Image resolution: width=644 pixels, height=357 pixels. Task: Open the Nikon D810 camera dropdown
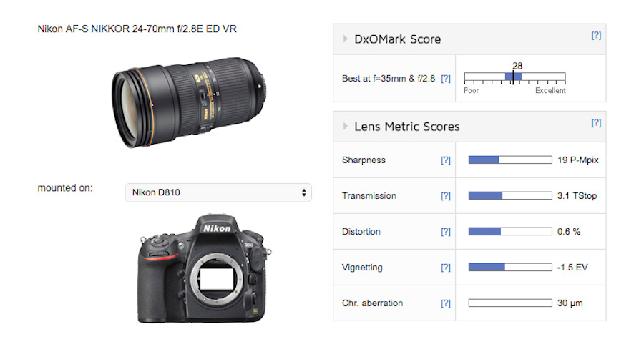pos(218,192)
